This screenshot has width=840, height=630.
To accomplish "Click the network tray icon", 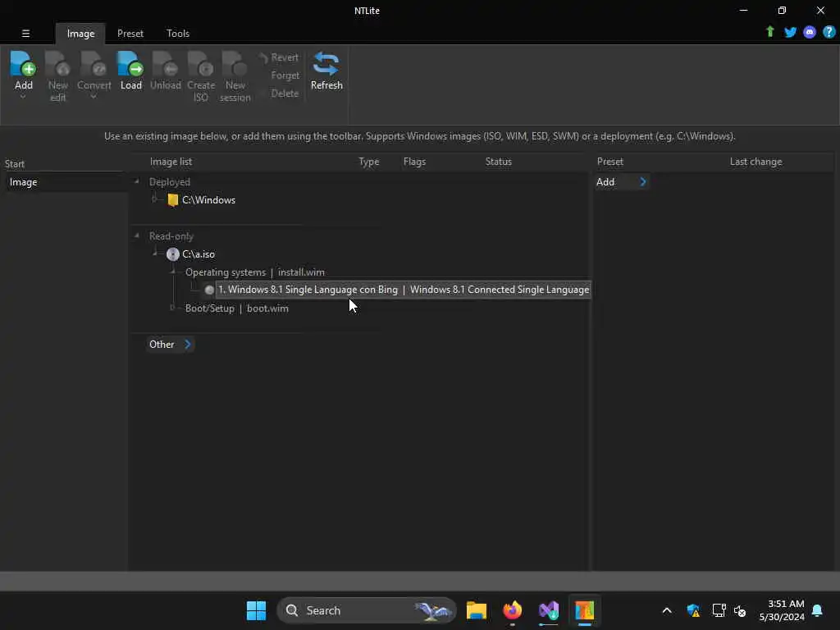I will pos(719,610).
